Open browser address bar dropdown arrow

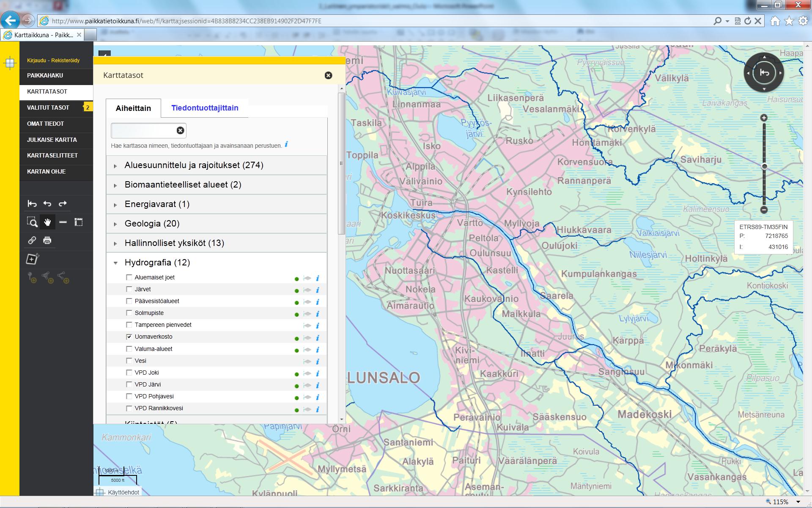coord(727,21)
